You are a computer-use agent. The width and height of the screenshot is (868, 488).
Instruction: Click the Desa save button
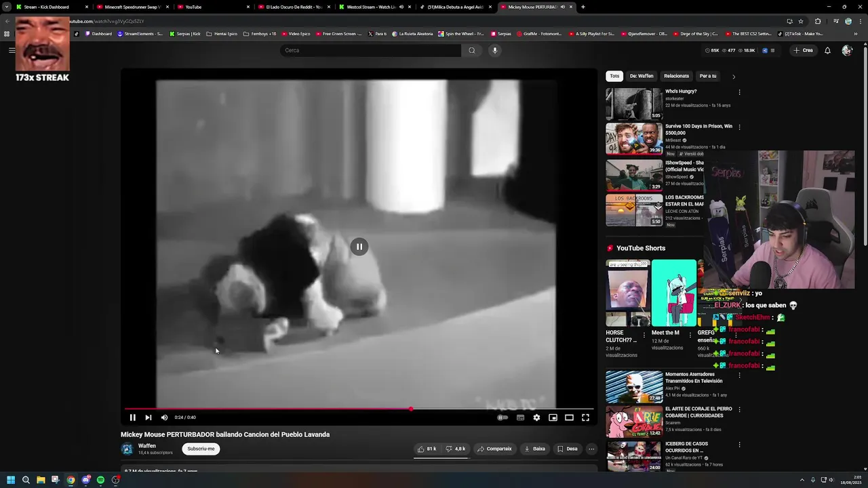[x=568, y=449]
